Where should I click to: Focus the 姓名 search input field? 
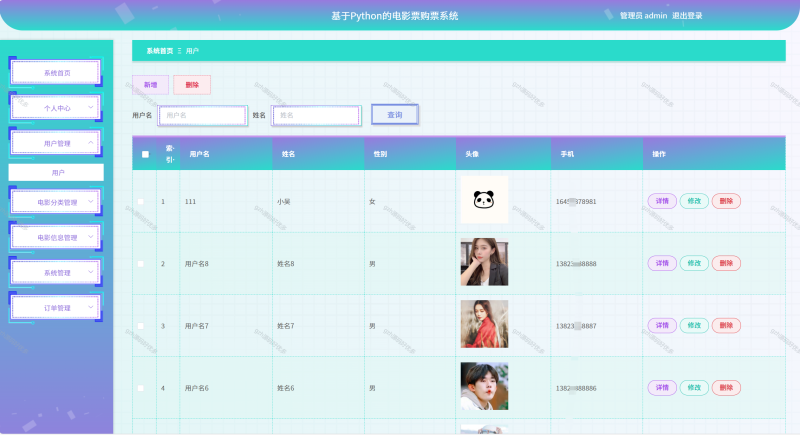pos(316,115)
